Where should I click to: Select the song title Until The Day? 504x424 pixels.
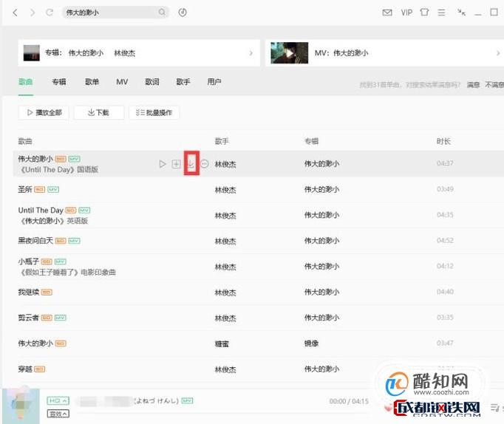pyautogui.click(x=41, y=211)
